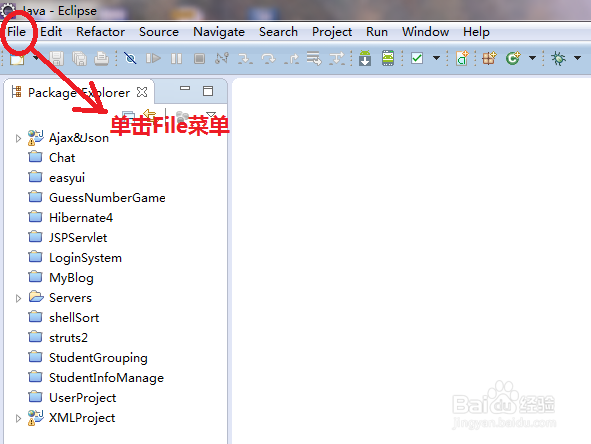Expand the Servers folder
This screenshot has width=591, height=444.
[18, 299]
